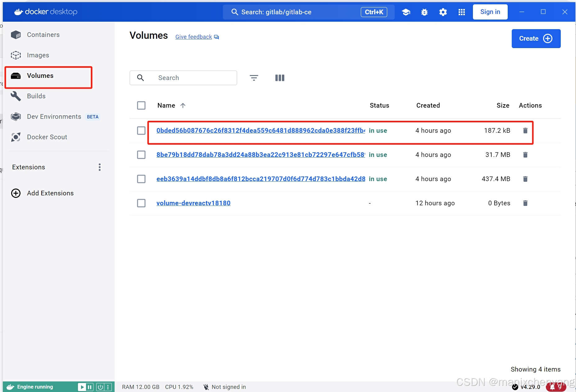Click the Builds wrench icon
The image size is (576, 392).
(16, 96)
